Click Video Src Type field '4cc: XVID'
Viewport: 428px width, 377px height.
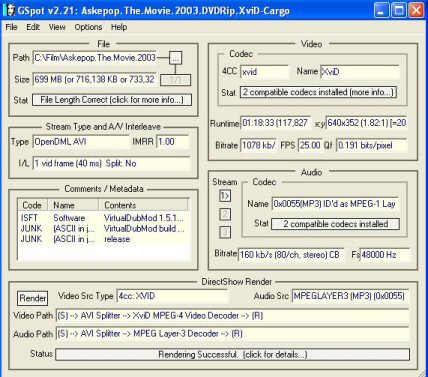point(172,296)
